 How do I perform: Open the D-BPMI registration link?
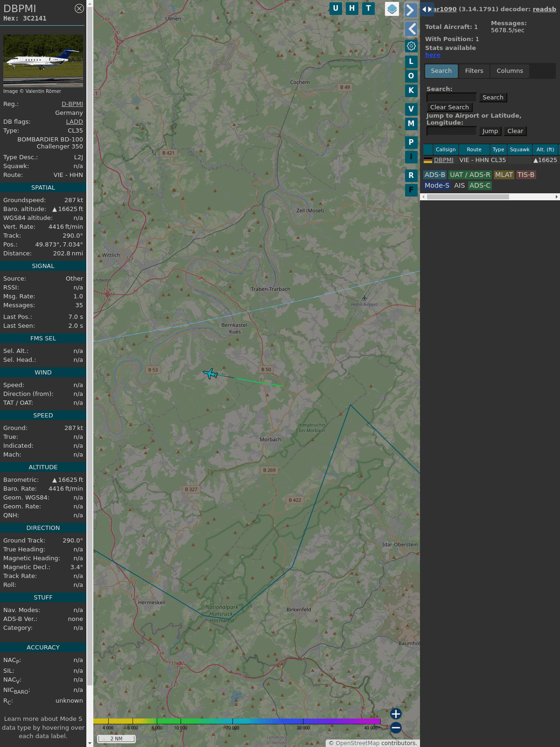(72, 104)
